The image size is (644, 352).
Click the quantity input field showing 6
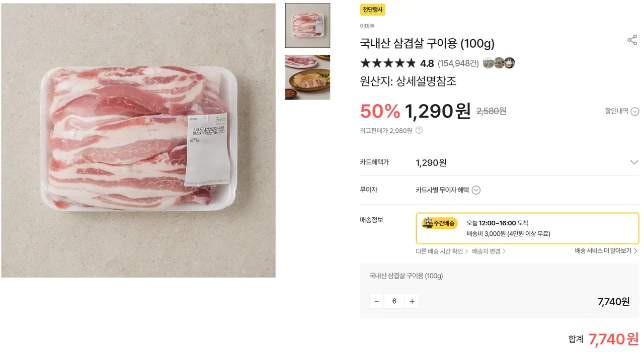click(394, 301)
